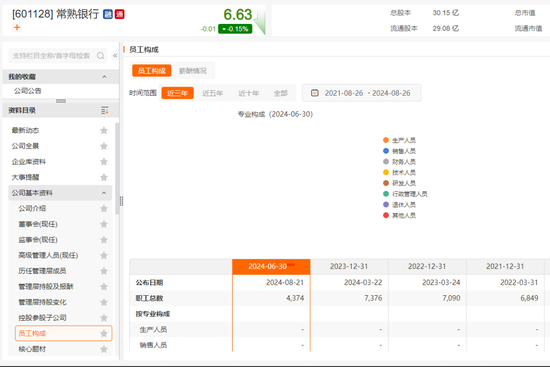Toggle the star on 员工构成 entry

(x=104, y=333)
